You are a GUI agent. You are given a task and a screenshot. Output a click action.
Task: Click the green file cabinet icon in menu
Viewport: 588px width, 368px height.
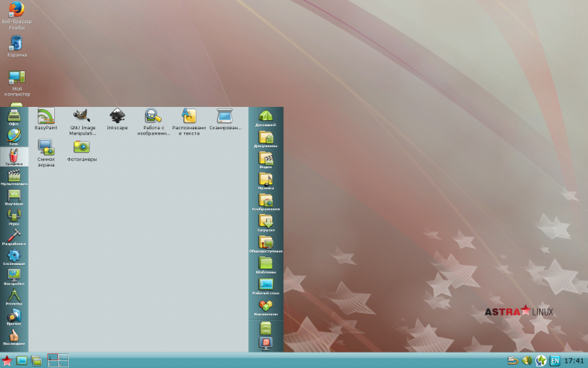pos(265,328)
